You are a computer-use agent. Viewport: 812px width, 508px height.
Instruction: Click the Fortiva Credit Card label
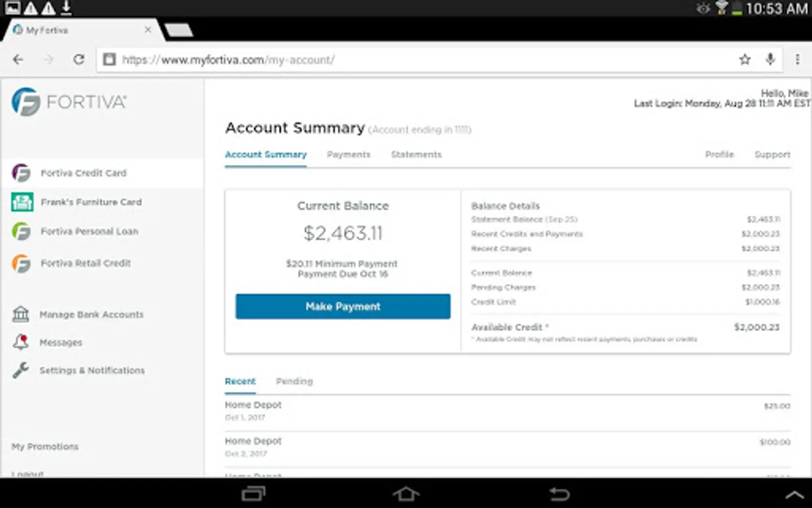(83, 173)
